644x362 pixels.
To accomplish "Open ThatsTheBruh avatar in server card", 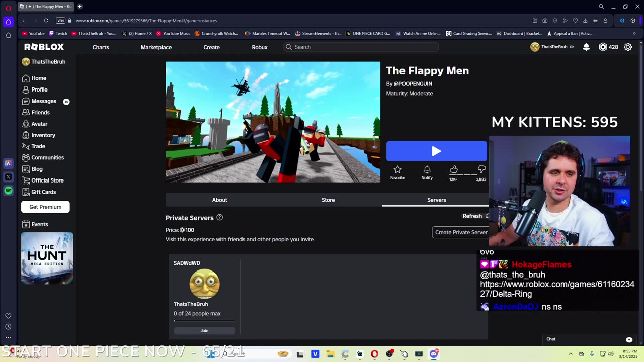I will click(204, 284).
